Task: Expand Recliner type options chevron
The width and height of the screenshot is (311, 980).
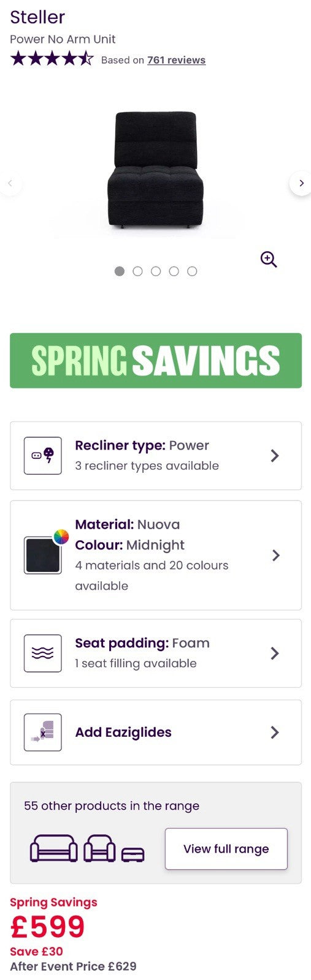Action: point(275,456)
